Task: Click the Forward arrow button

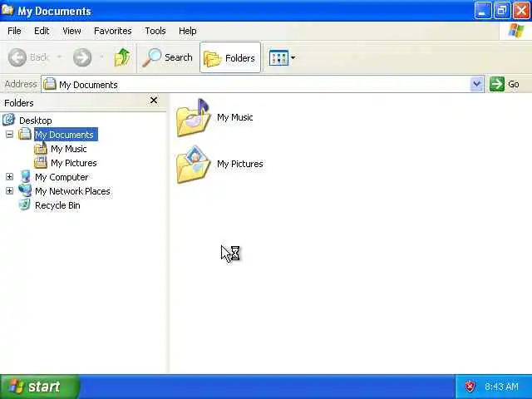Action: (x=82, y=57)
